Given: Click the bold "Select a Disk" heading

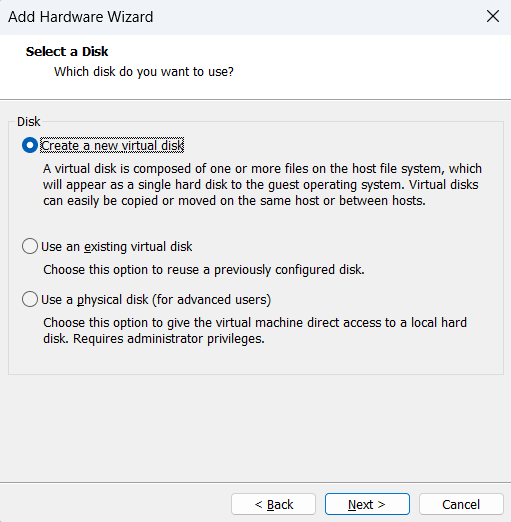Looking at the screenshot, I should click(x=67, y=52).
